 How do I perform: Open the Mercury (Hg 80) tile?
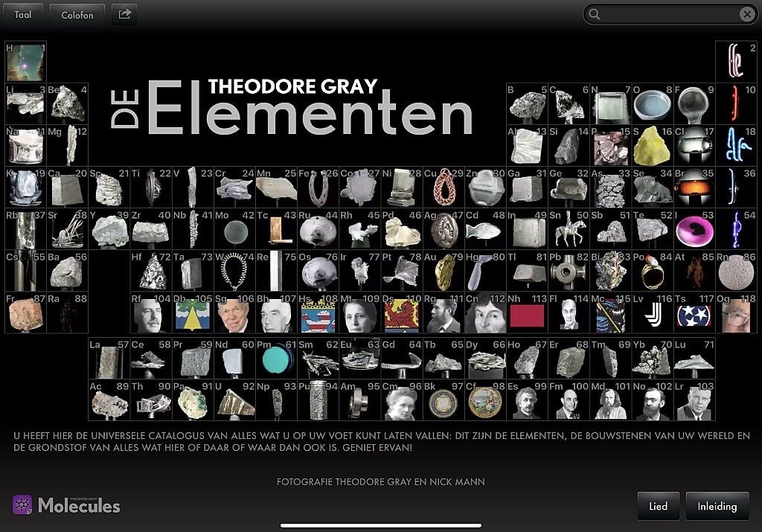click(x=485, y=271)
